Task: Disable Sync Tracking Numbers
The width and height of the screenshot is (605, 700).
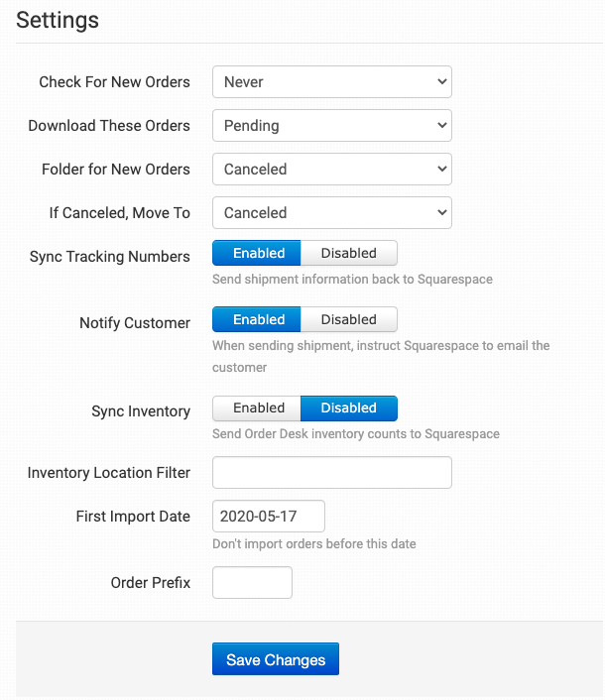Action: (348, 253)
